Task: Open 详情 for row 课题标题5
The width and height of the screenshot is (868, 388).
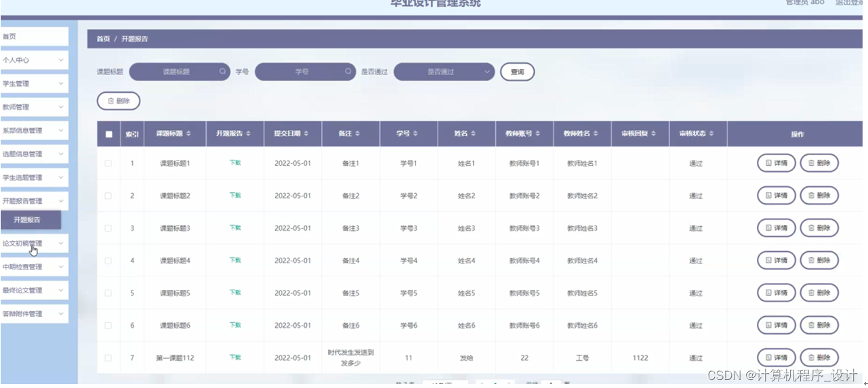Action: 776,293
